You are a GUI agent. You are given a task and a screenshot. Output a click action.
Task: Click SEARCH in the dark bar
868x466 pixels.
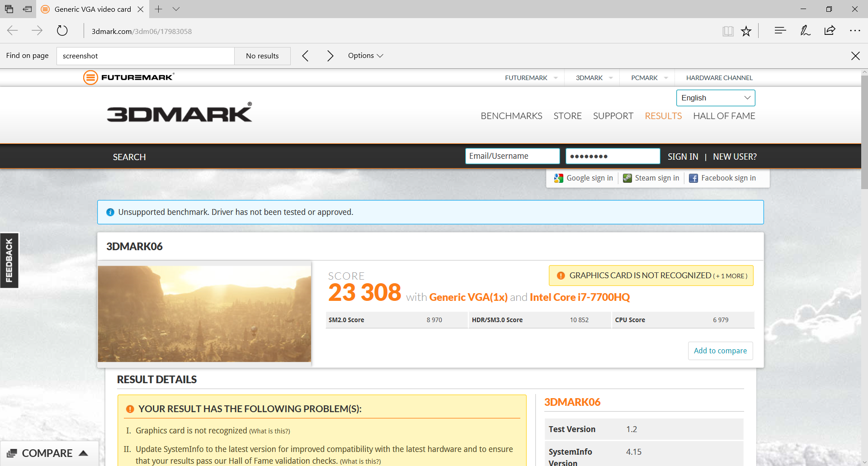pos(129,157)
